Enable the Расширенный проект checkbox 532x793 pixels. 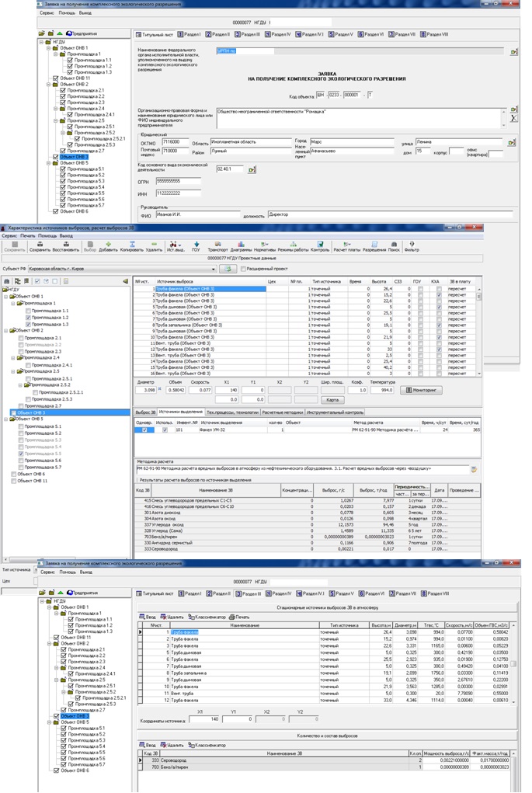coord(243,269)
